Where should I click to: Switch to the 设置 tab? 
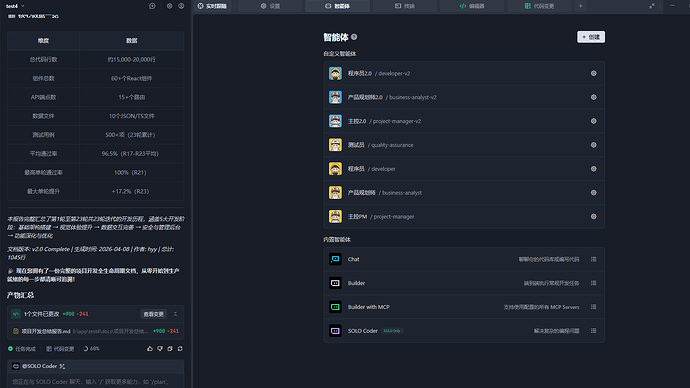pyautogui.click(x=271, y=6)
